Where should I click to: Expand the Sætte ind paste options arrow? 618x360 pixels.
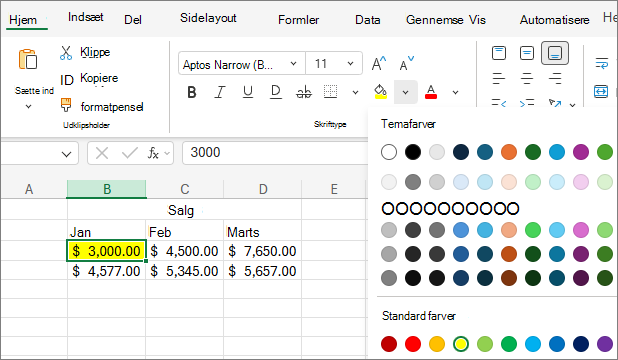click(x=28, y=106)
